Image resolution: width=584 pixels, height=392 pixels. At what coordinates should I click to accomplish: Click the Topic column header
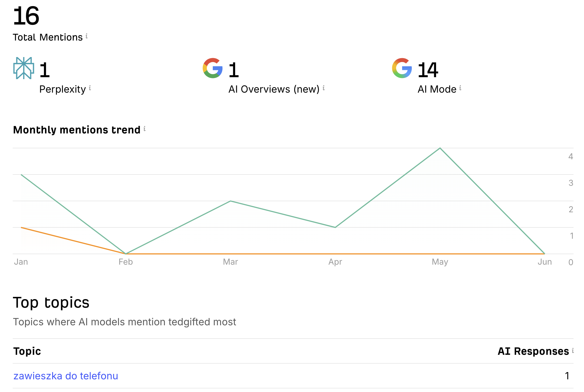(27, 351)
